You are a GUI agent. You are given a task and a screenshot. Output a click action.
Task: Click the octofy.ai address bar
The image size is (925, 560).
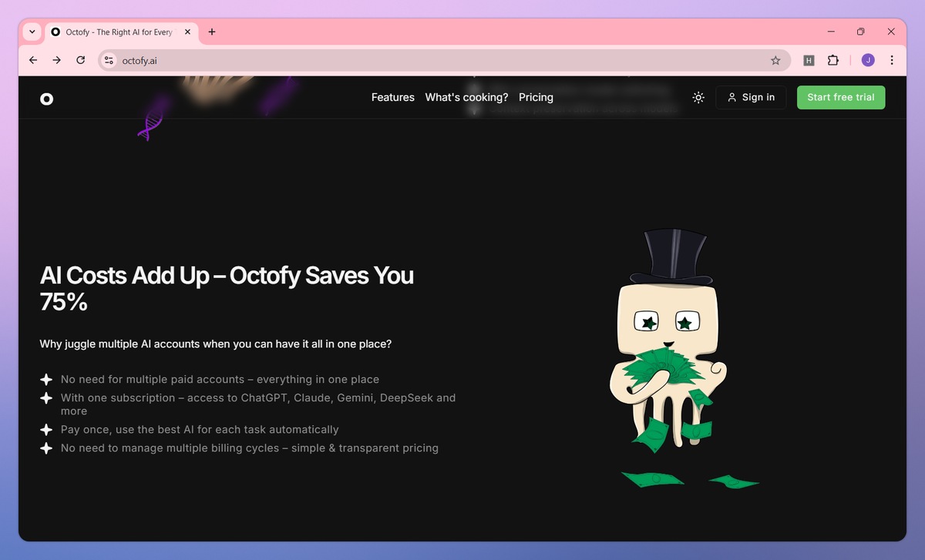tap(444, 60)
